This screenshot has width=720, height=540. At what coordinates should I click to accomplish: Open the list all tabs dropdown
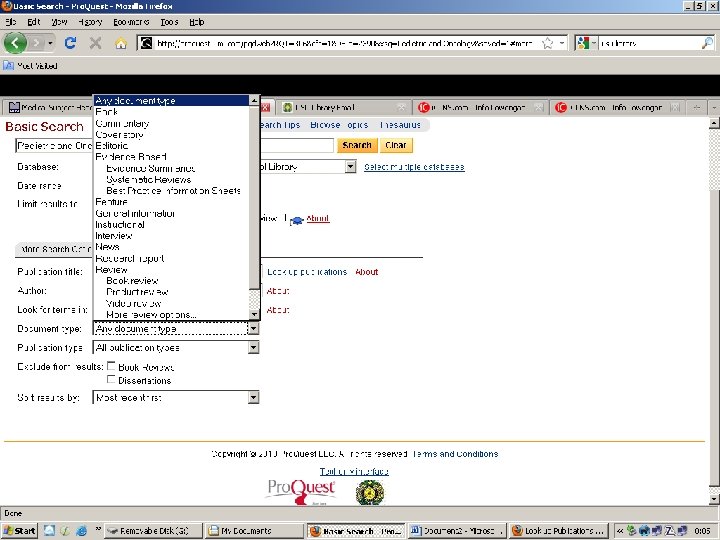[714, 107]
